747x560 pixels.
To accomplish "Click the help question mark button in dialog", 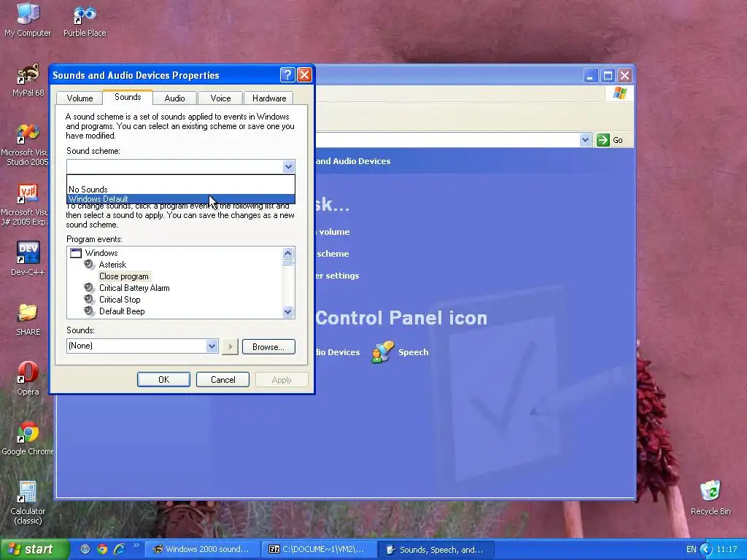I will click(287, 75).
